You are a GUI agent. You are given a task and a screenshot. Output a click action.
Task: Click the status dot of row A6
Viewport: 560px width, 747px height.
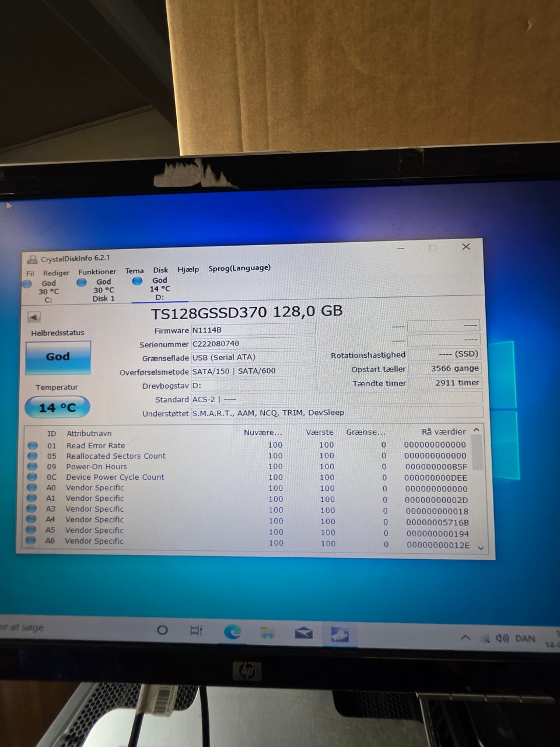[x=31, y=540]
